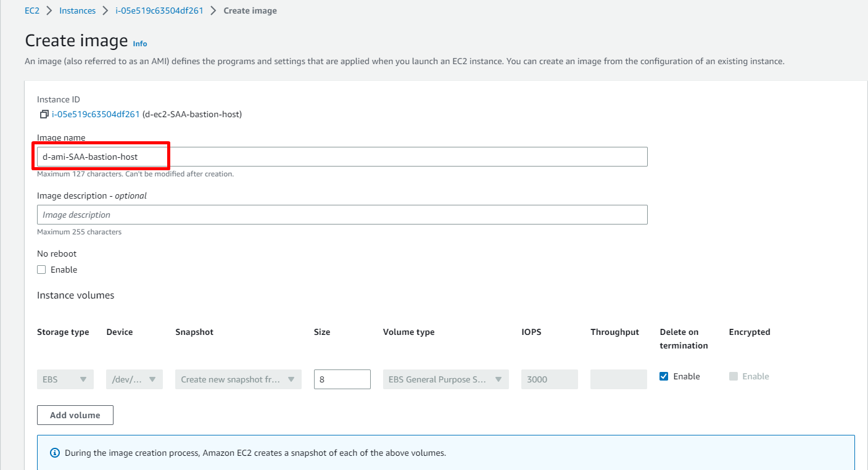This screenshot has height=470, width=868.
Task: Toggle the Delete on termination checkbox
Action: pos(664,376)
